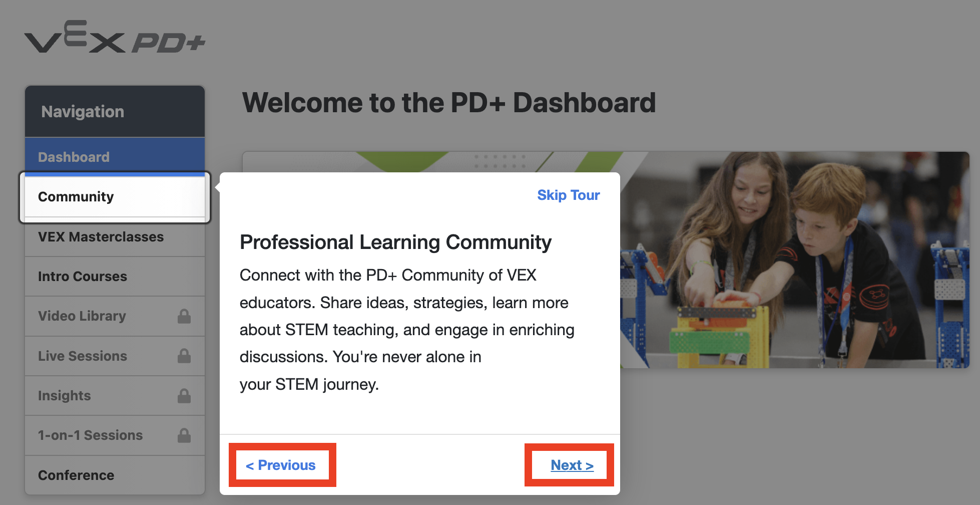The height and width of the screenshot is (505, 980).
Task: Click the VEX PD+ logo
Action: click(x=115, y=38)
